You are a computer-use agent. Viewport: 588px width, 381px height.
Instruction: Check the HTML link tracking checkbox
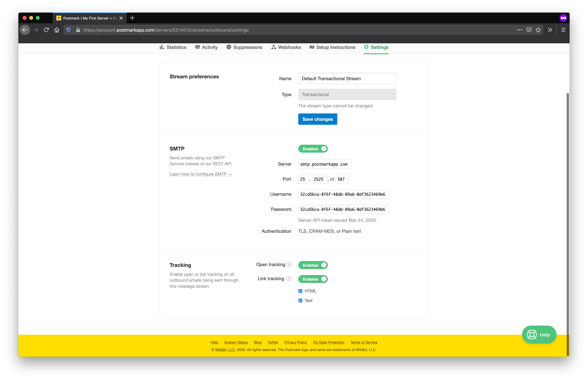[x=300, y=291]
